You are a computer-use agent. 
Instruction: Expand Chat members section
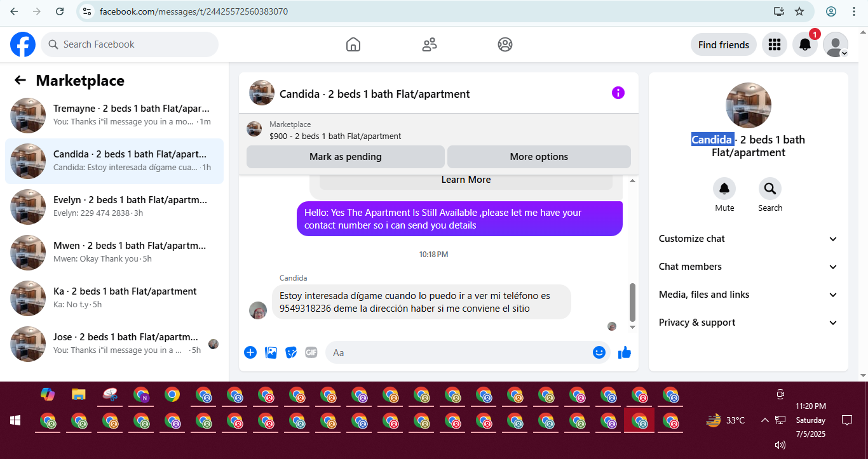749,267
